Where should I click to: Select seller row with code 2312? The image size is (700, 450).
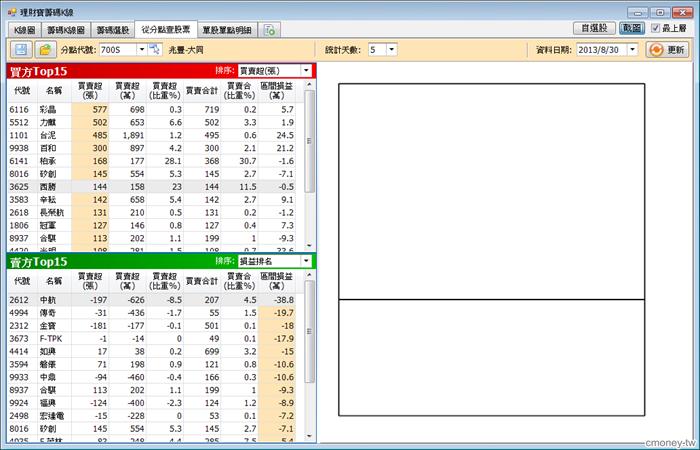coord(151,326)
